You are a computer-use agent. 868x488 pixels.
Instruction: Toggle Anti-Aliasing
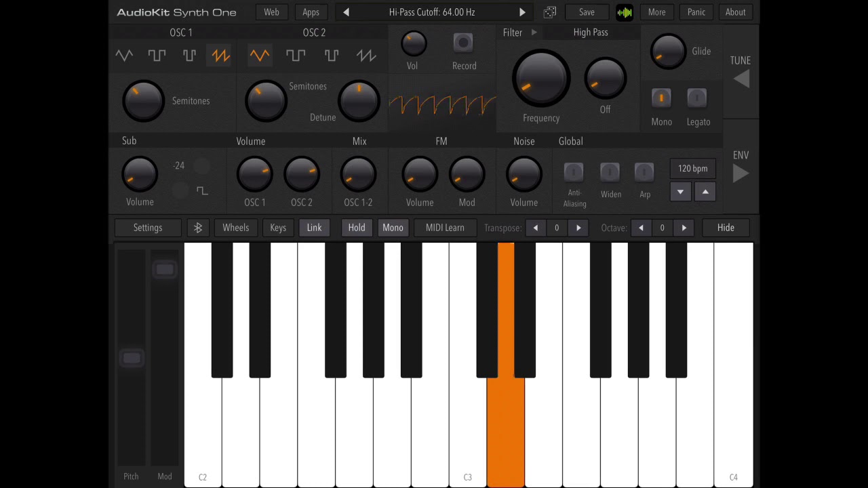click(574, 171)
